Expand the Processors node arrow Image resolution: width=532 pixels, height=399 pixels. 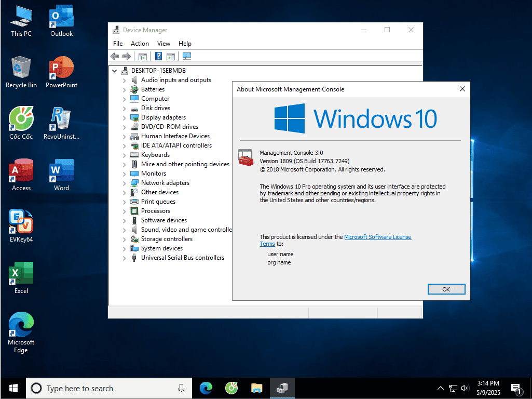tap(124, 211)
